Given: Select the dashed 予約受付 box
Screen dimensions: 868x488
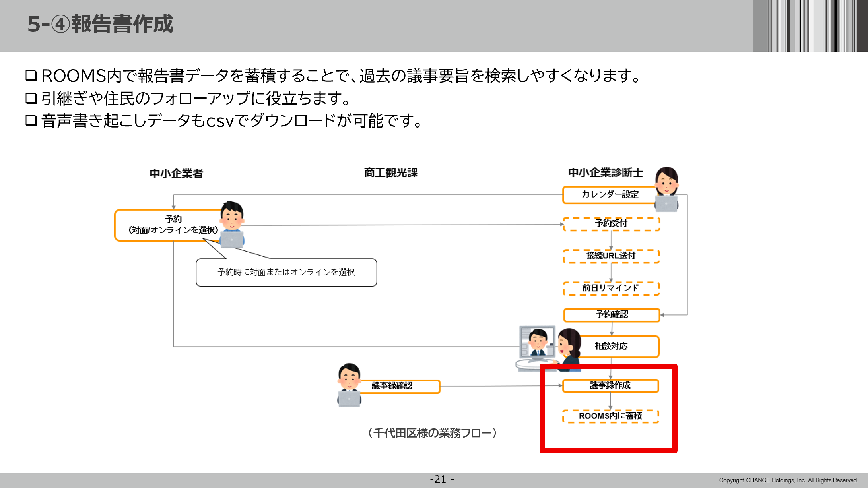Looking at the screenshot, I should click(611, 224).
